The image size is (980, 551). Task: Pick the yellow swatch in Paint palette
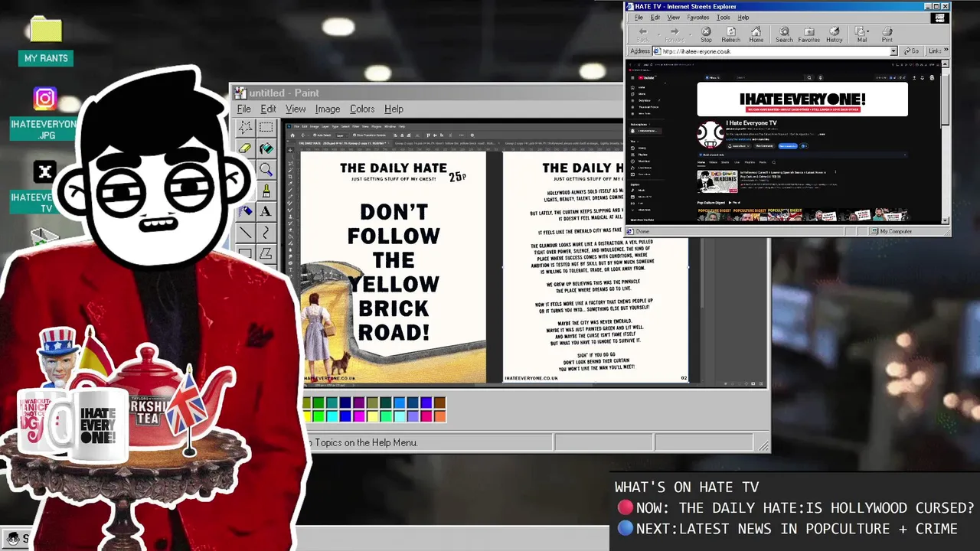point(307,416)
